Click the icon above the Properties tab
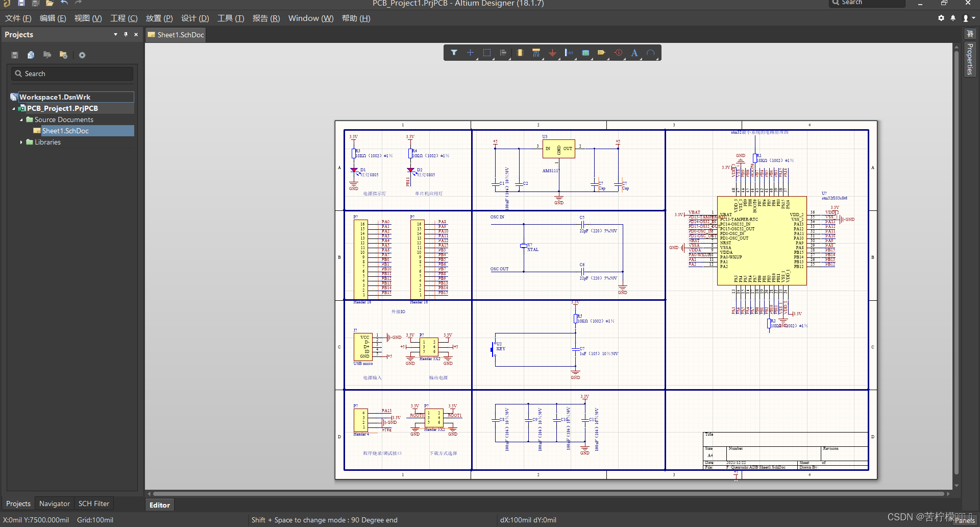 pos(970,34)
